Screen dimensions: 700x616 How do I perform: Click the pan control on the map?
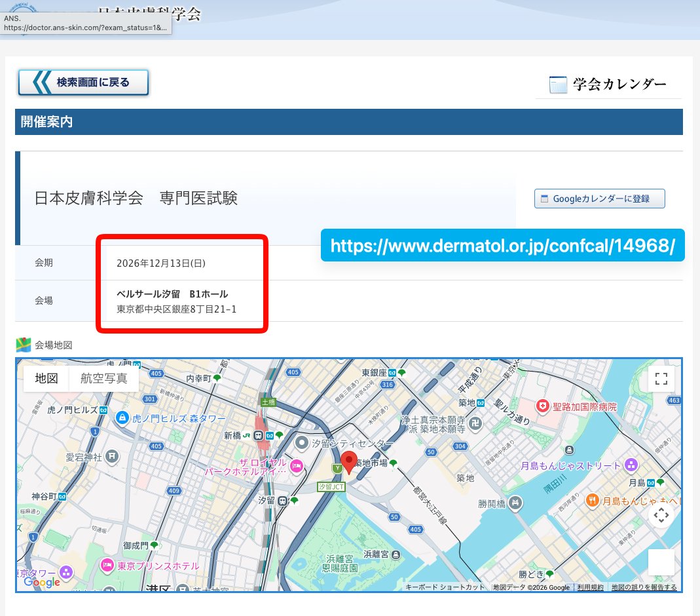click(x=661, y=516)
